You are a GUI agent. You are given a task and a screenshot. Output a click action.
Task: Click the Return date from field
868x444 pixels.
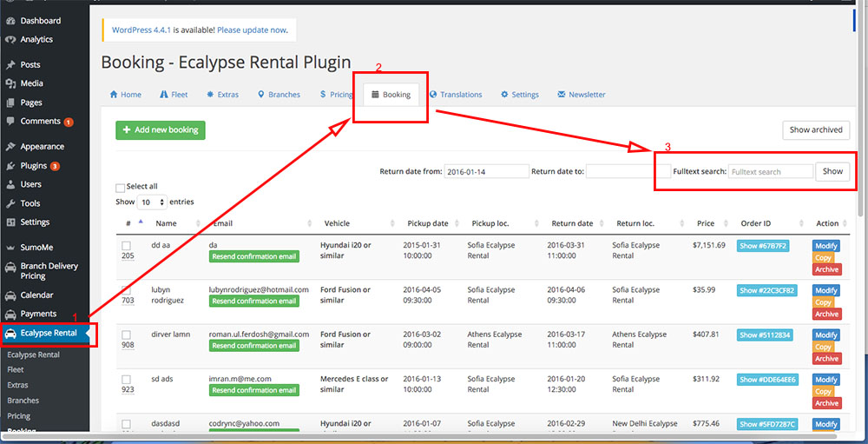[x=487, y=172]
